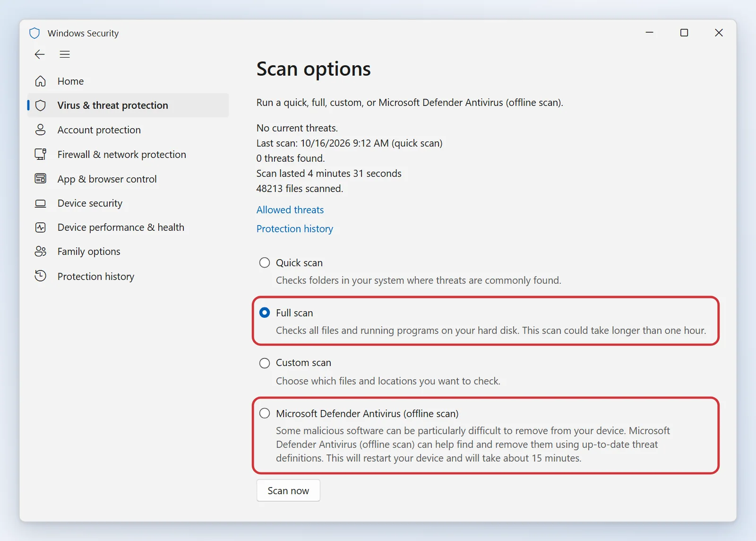756x541 pixels.
Task: Click the Family options people icon
Action: coord(41,252)
